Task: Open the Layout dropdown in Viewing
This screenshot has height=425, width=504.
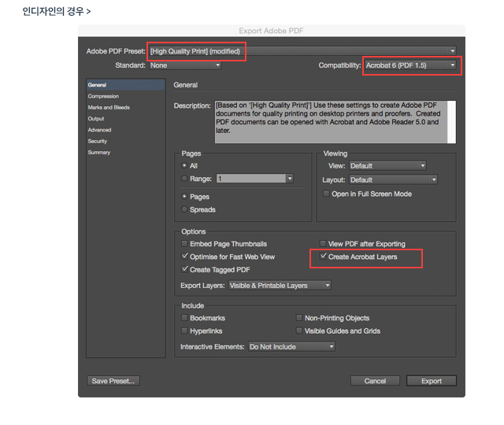Action: (394, 179)
